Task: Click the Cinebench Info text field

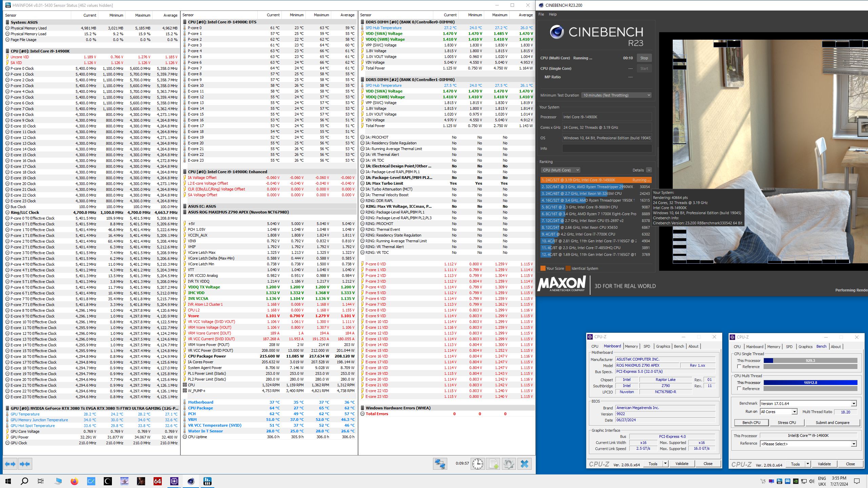Action: coord(607,148)
